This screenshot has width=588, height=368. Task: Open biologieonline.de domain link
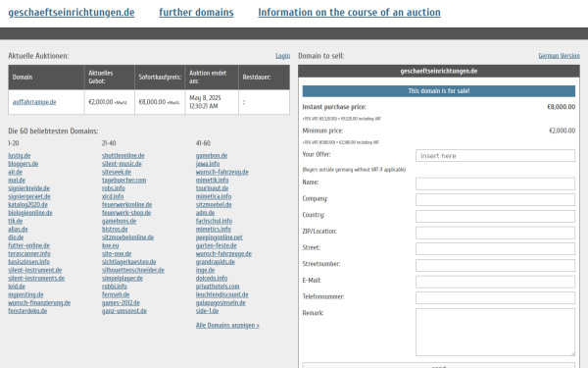(30, 213)
